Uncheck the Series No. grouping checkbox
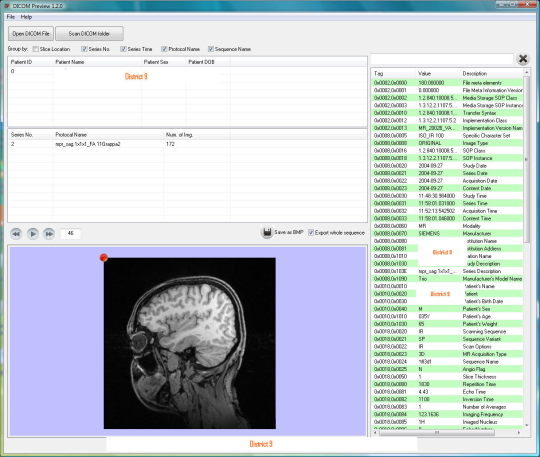 tap(84, 49)
